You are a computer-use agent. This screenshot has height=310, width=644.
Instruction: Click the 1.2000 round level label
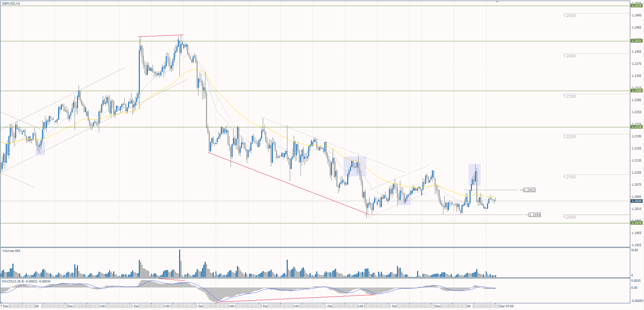(x=569, y=217)
